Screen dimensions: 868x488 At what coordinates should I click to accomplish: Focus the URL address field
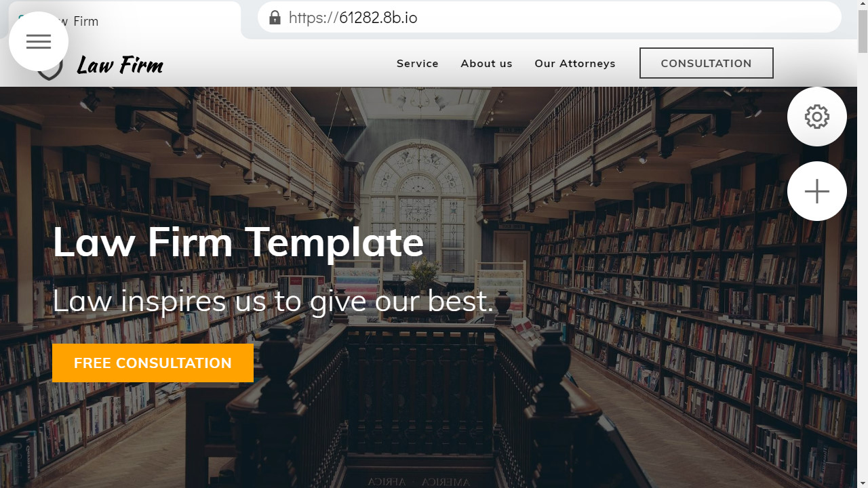point(549,18)
